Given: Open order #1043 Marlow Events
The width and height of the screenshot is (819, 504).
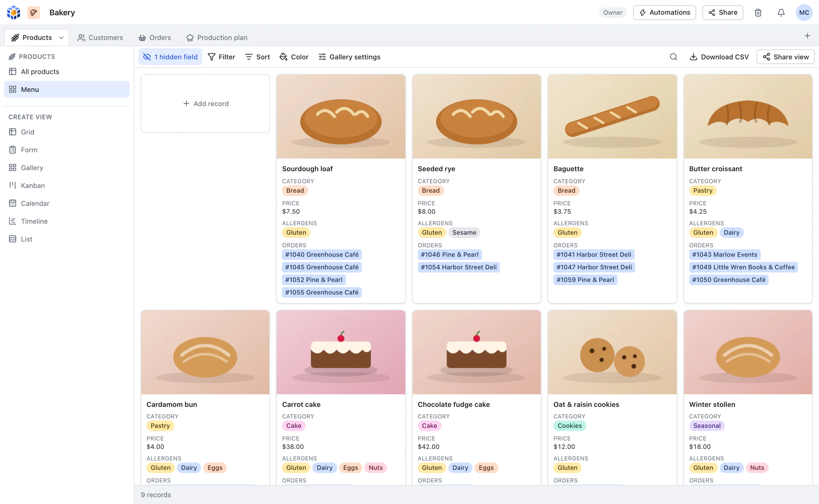Looking at the screenshot, I should 724,255.
